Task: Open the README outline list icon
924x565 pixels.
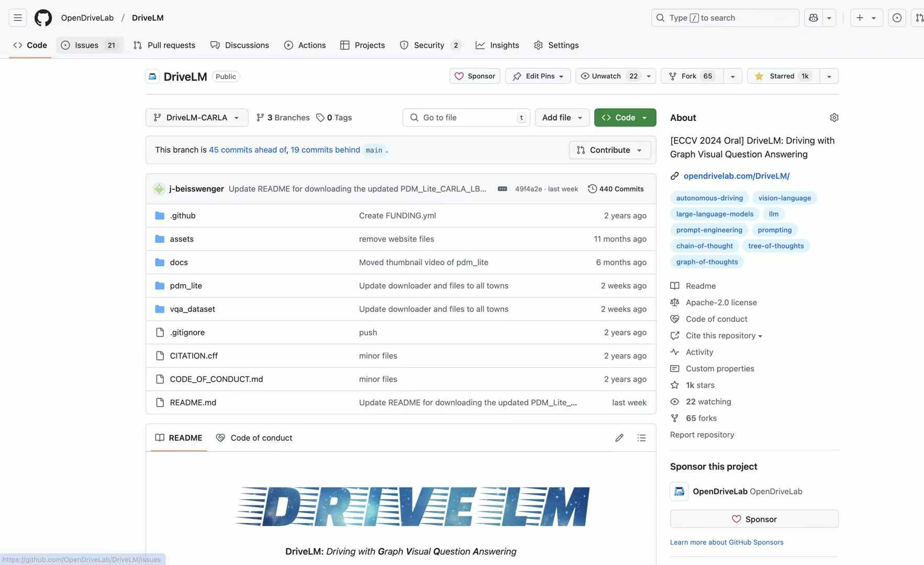Action: point(641,438)
